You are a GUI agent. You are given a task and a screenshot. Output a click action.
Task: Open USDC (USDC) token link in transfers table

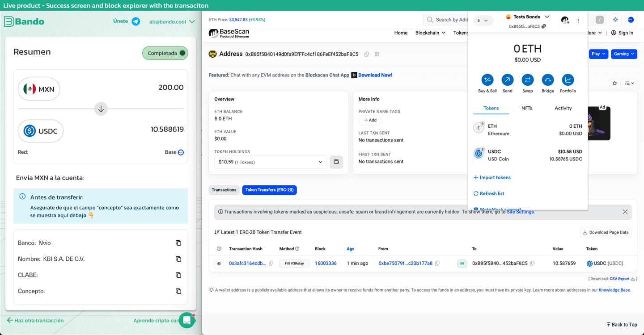(605, 264)
